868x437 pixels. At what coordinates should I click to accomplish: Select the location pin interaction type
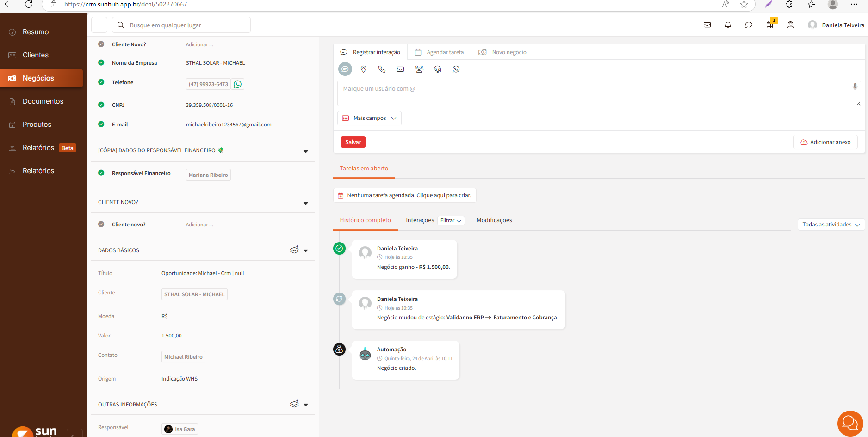point(364,69)
